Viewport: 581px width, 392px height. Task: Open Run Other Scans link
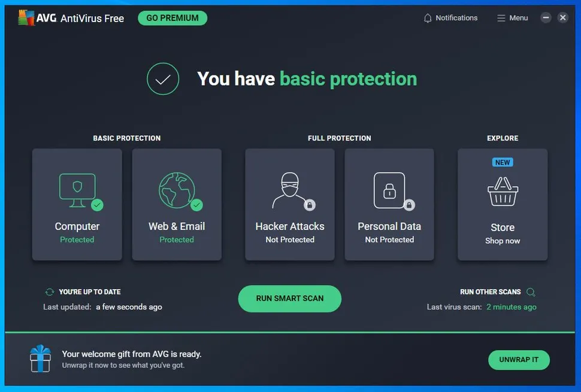coord(490,292)
